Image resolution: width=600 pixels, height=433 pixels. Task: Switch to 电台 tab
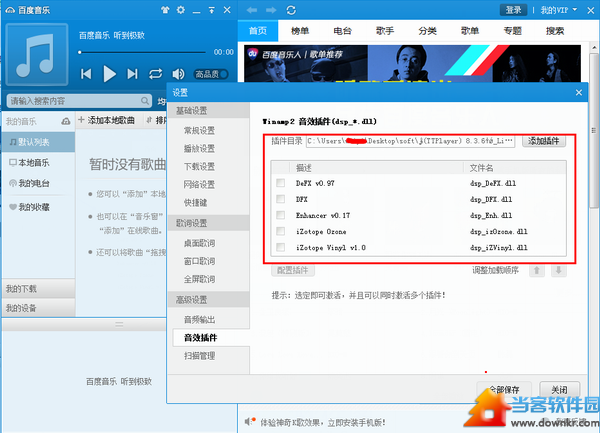(342, 31)
